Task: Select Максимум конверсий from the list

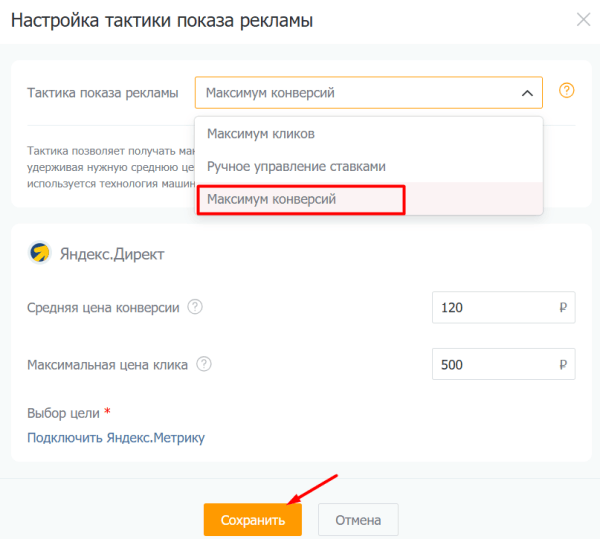Action: [x=368, y=199]
